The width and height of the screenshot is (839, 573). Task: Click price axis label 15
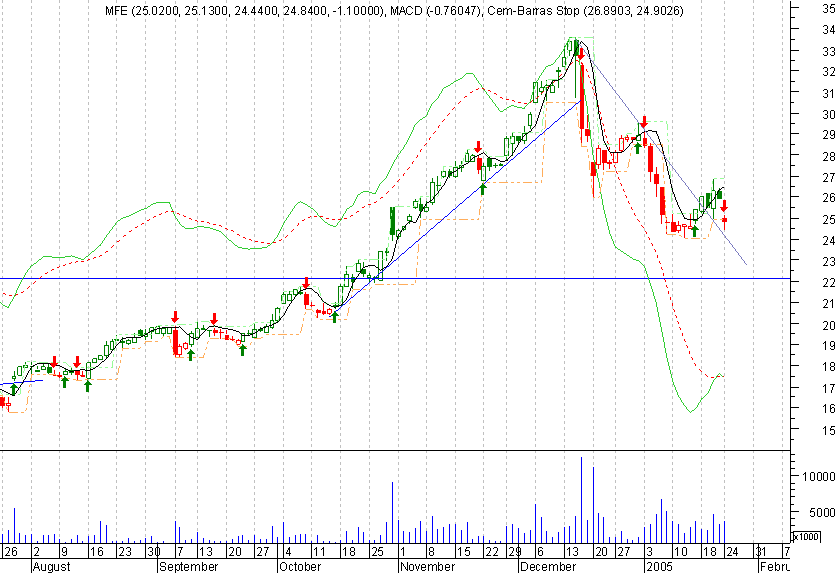[829, 430]
